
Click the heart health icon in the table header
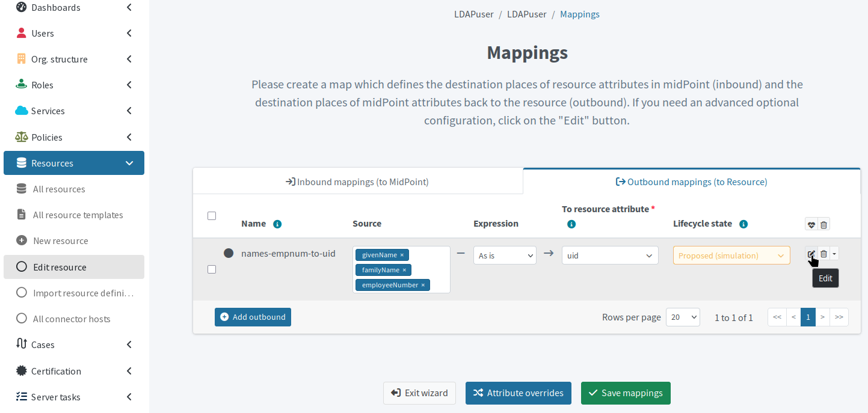coord(811,224)
